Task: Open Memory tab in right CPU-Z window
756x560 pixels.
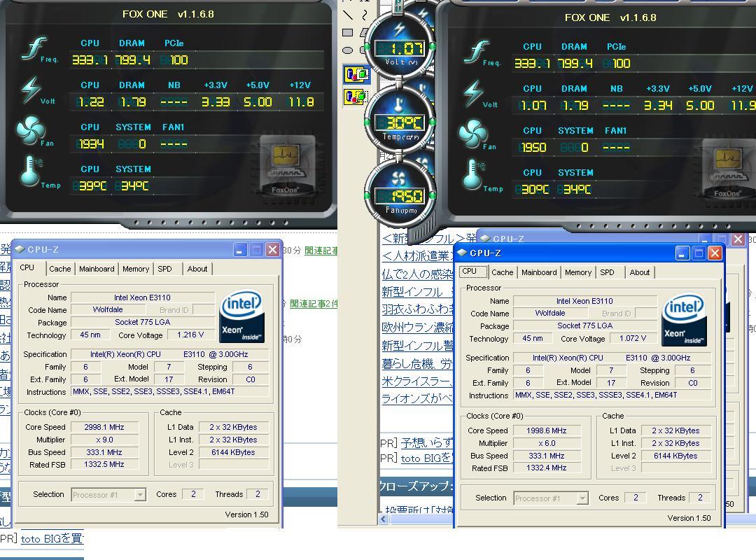Action: point(578,272)
